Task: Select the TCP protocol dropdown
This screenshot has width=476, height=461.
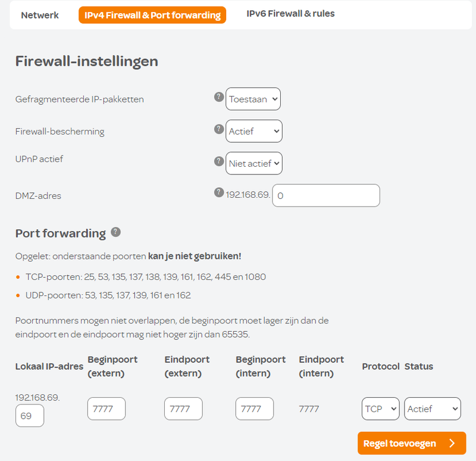Action: tap(380, 409)
